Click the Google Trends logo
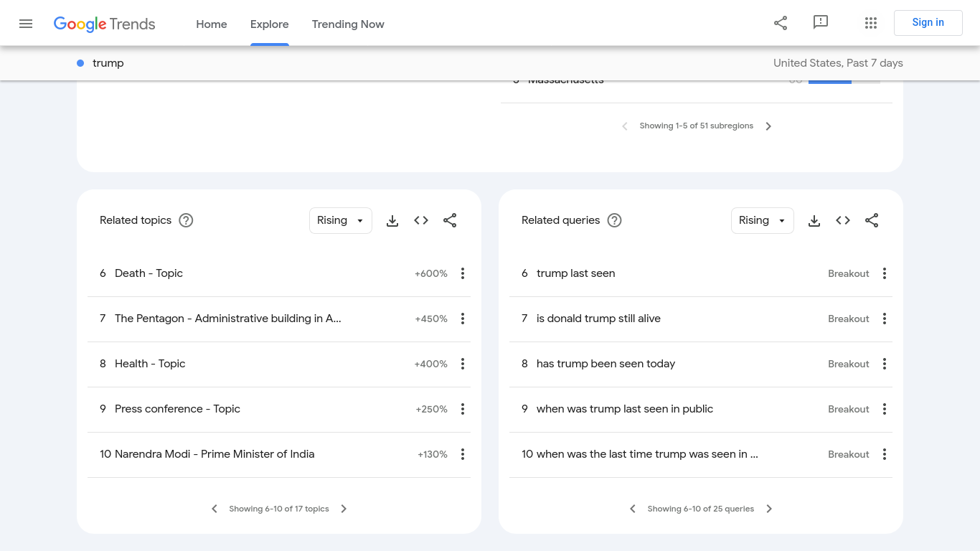Viewport: 980px width, 551px height. click(104, 24)
